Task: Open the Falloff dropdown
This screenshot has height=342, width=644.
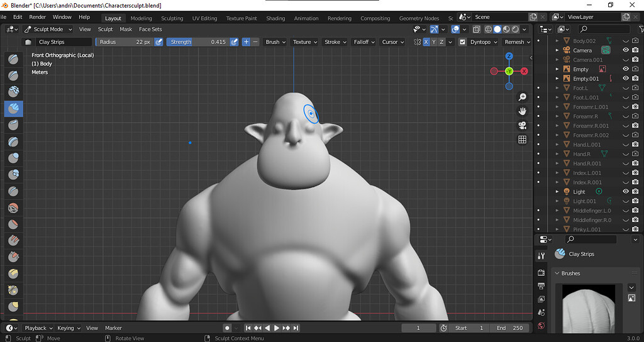Action: 364,42
